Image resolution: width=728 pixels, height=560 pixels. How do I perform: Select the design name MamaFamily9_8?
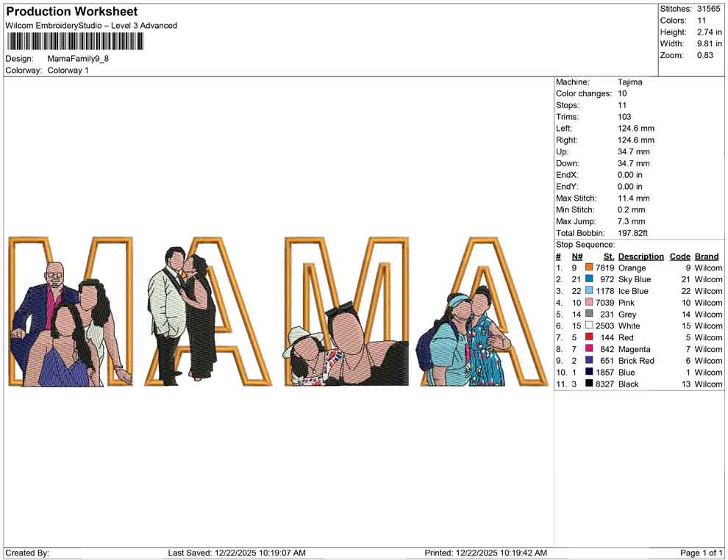[x=78, y=59]
